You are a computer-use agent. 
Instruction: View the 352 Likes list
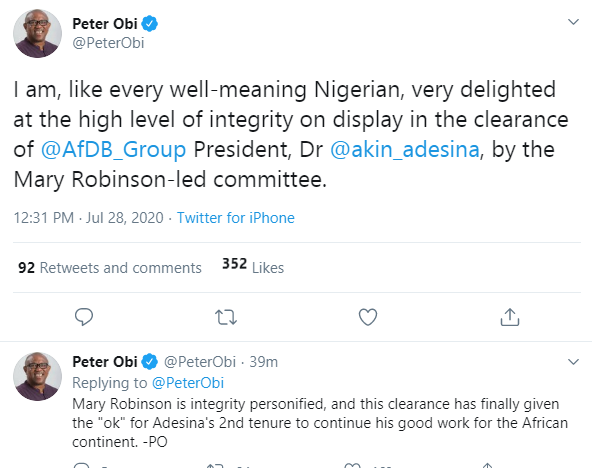pos(253,266)
